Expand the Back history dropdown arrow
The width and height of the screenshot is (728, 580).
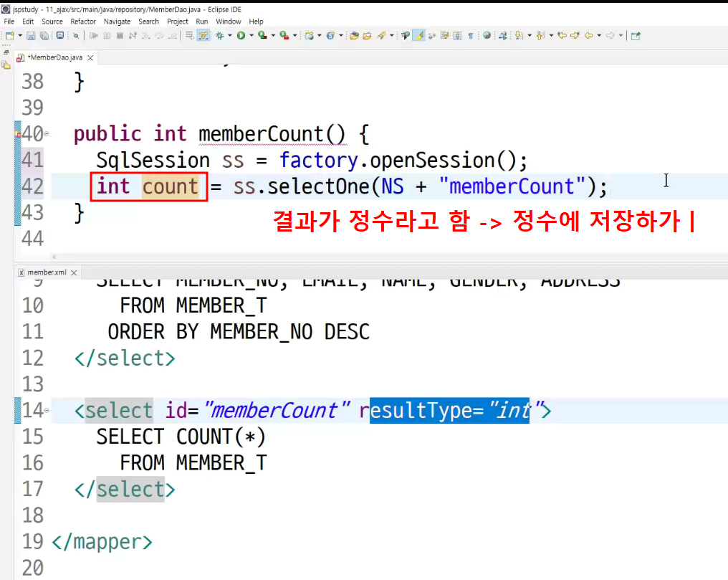point(599,35)
